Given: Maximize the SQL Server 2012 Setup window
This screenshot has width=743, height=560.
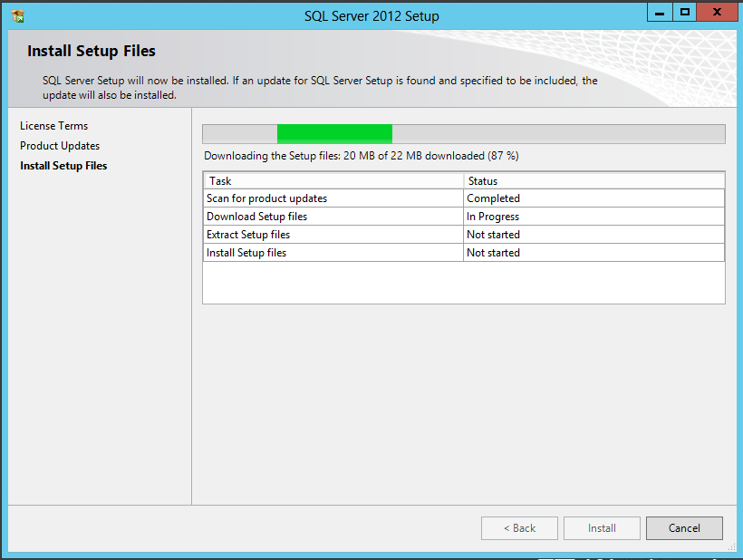Looking at the screenshot, I should (685, 13).
